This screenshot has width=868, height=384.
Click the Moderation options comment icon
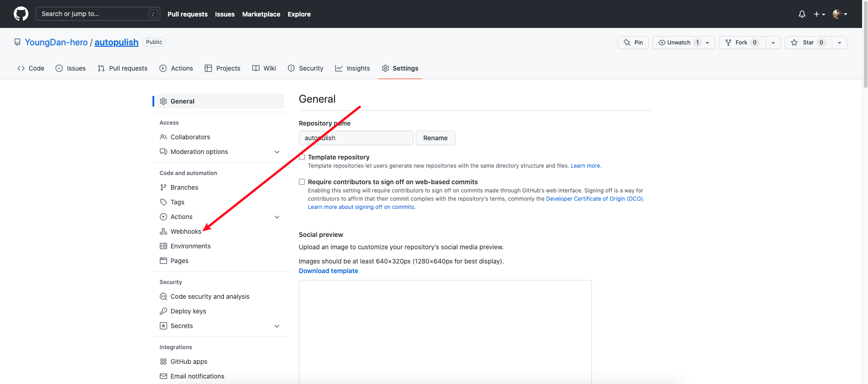tap(163, 152)
